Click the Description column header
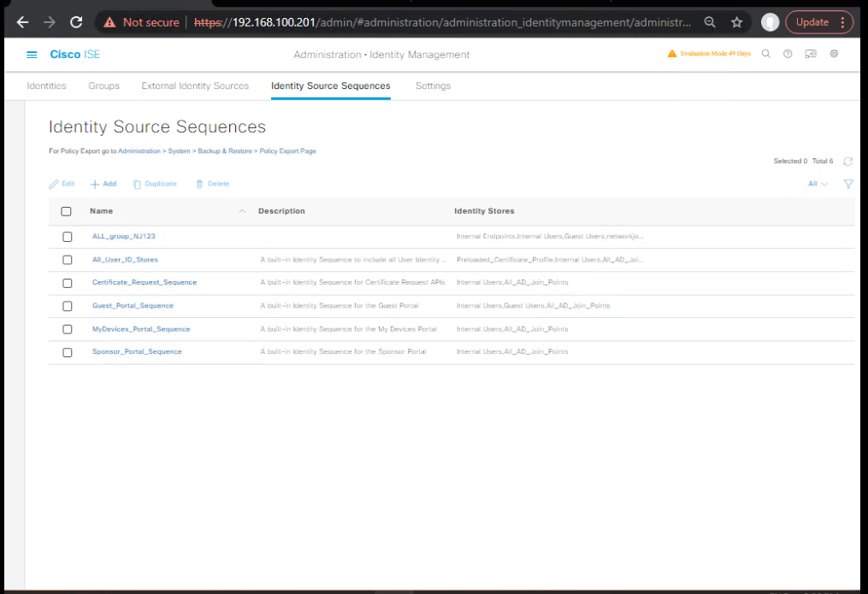The image size is (868, 594). [x=281, y=211]
